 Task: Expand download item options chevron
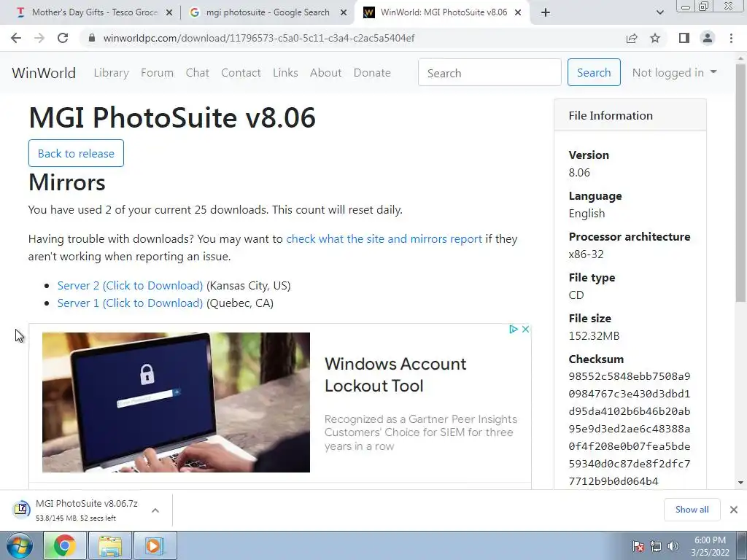click(x=155, y=510)
